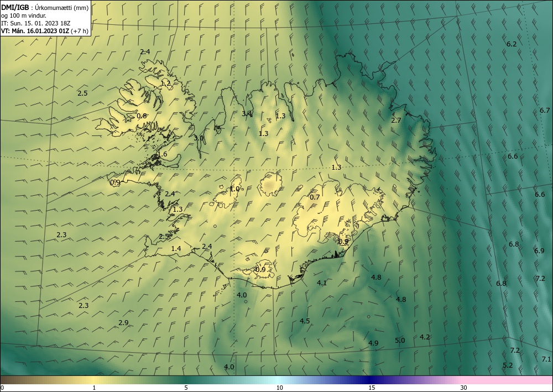Click the 0.7 value over the glacier

tap(315, 197)
